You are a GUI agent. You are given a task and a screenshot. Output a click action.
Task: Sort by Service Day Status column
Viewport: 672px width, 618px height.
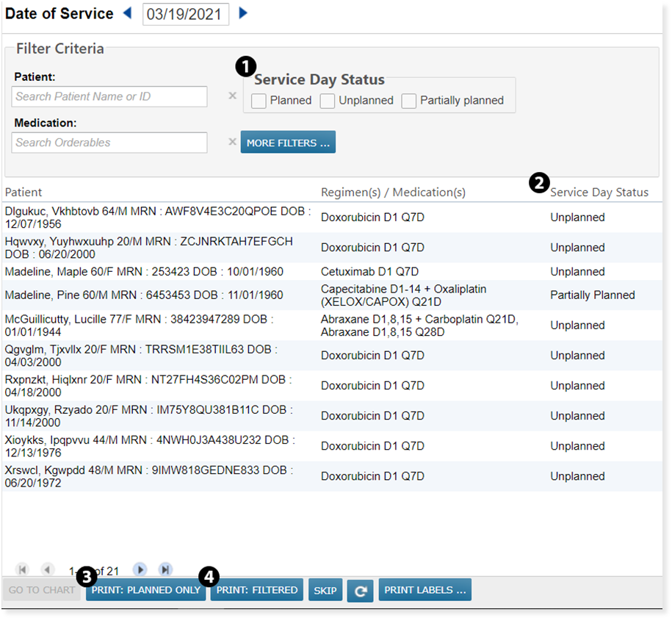click(x=599, y=193)
